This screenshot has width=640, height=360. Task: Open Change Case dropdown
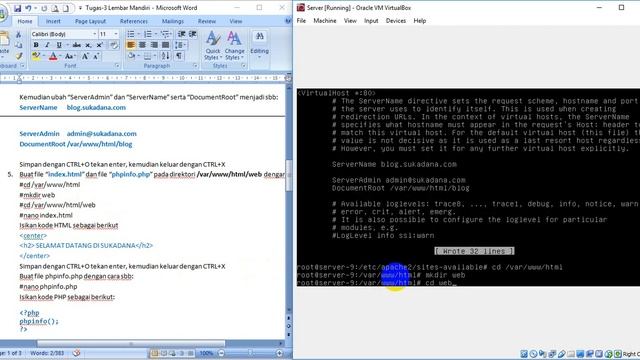[70, 56]
